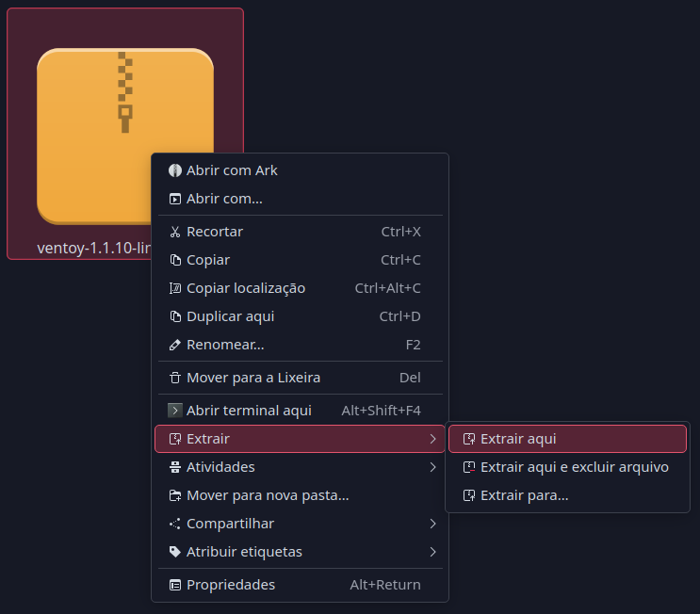Click the trash icon for Mover para a Lixeira
The image size is (700, 614).
pos(174,378)
